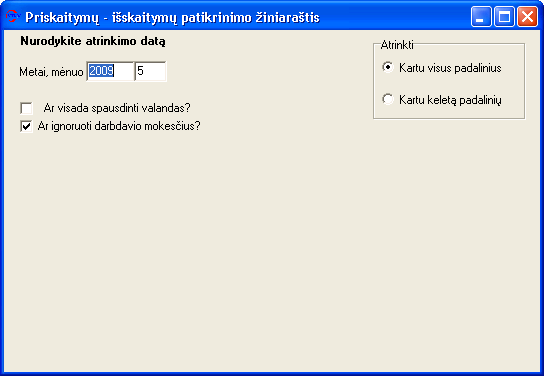Click the year field containing 2009

pos(110,71)
